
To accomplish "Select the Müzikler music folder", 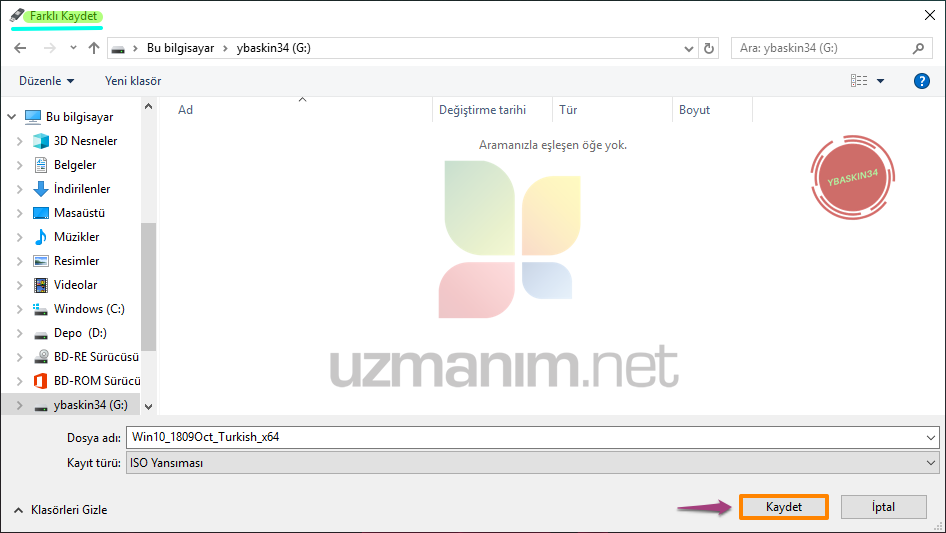I will (77, 237).
